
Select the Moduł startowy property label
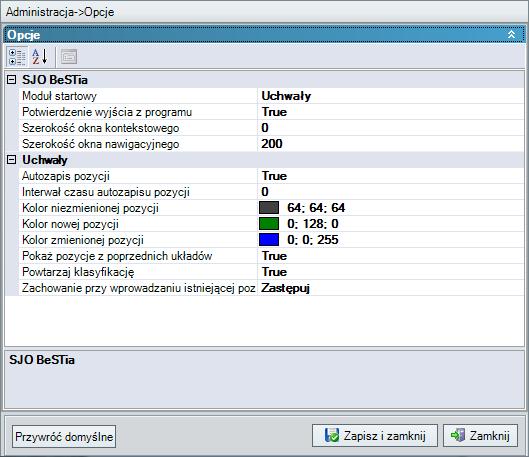59,96
